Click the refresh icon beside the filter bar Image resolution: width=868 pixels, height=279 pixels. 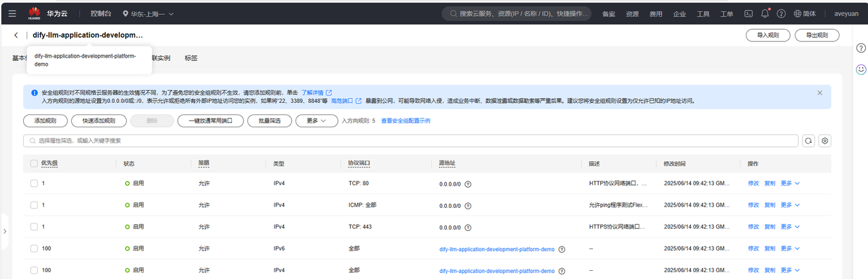[x=808, y=141]
